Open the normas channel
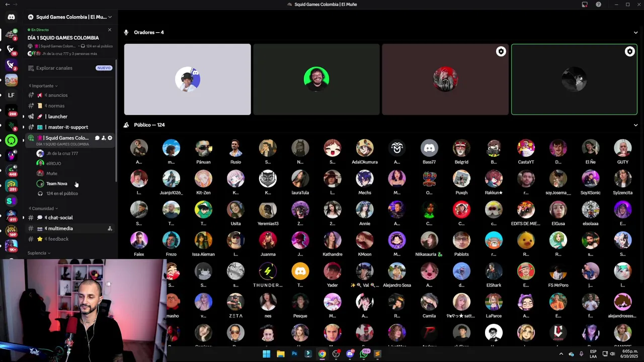 click(x=69, y=106)
